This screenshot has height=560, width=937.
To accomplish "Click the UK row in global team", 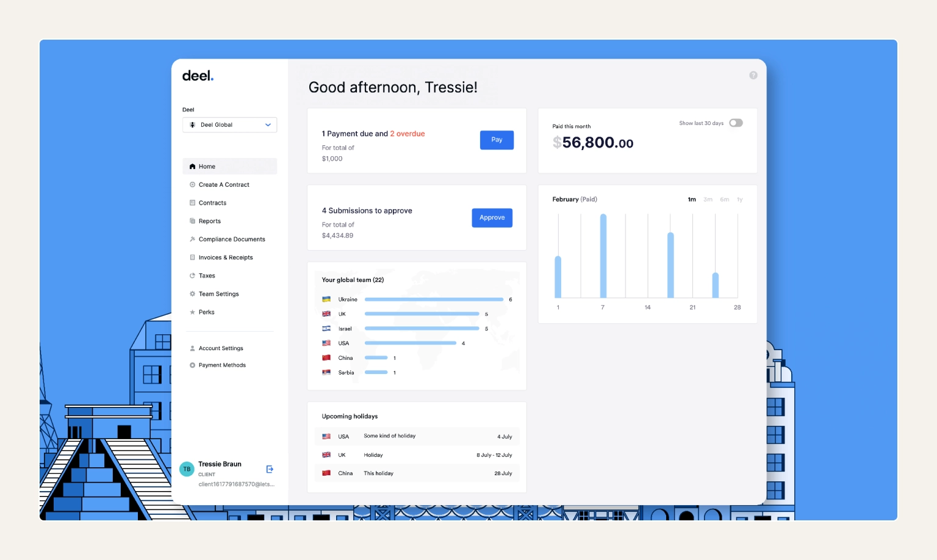I will click(x=417, y=314).
